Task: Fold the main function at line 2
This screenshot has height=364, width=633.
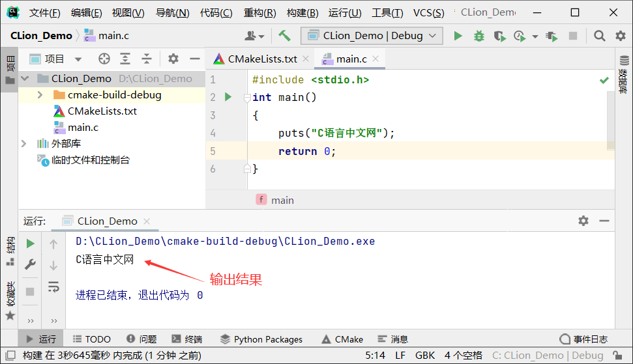Action: [247, 98]
